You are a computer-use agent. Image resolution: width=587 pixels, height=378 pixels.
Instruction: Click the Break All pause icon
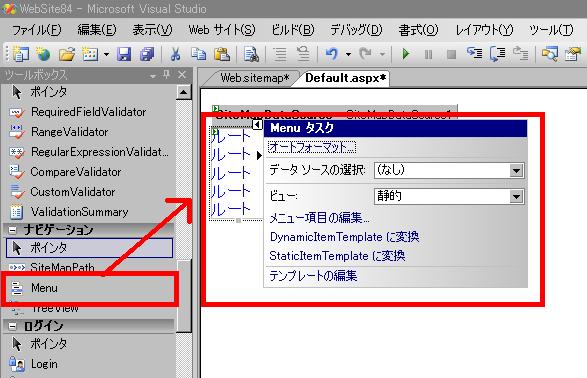point(429,55)
